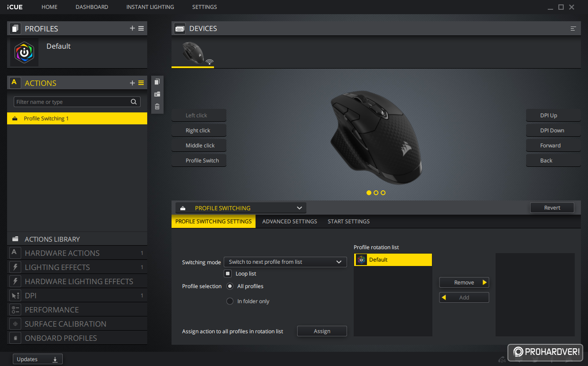Copy the selected action using the copy icon
This screenshot has width=588, height=366.
[x=157, y=82]
